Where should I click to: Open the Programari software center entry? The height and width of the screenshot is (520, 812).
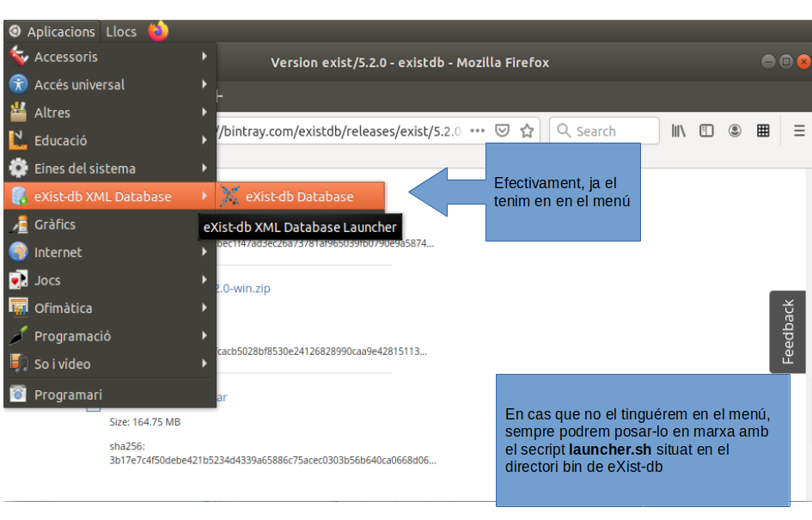[110, 395]
